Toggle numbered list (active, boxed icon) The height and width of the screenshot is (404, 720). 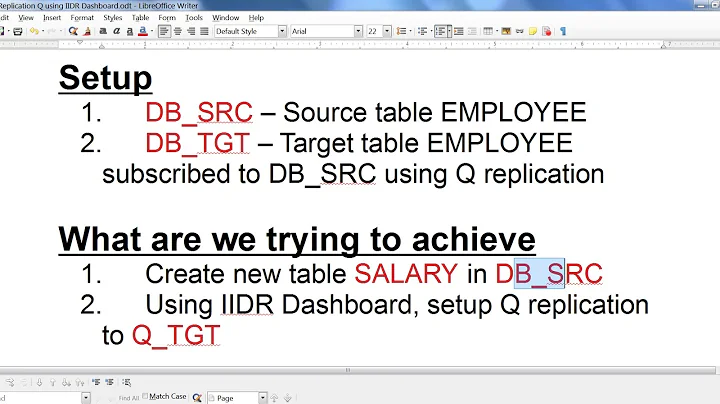coord(440,31)
